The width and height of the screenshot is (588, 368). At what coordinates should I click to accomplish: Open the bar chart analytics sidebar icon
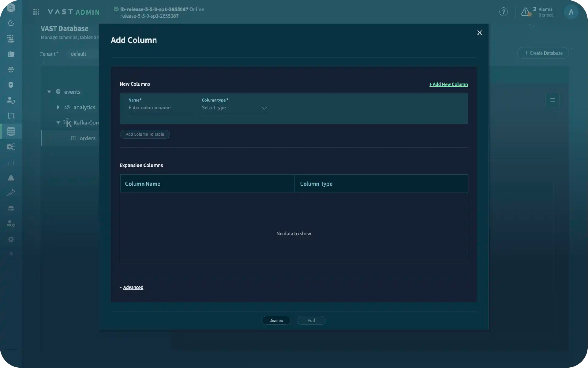[x=11, y=162]
